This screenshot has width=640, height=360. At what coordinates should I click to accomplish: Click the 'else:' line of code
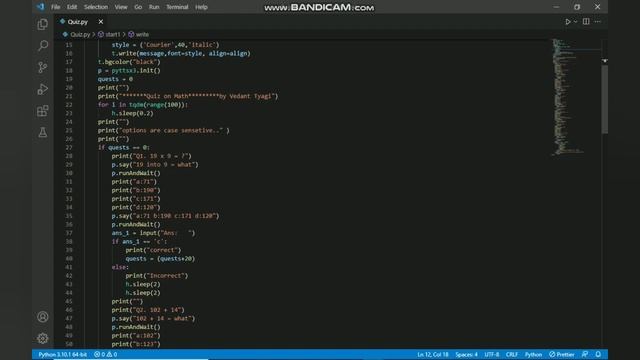click(120, 267)
